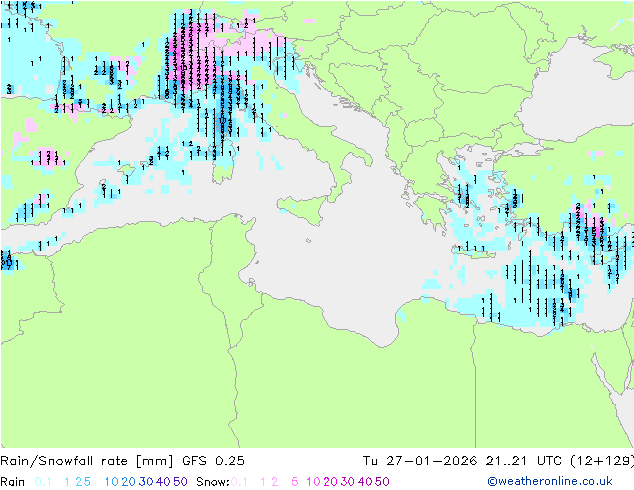Click the forecast offset "(12+129)"
Viewport: 634px width, 490px height.
pos(602,461)
